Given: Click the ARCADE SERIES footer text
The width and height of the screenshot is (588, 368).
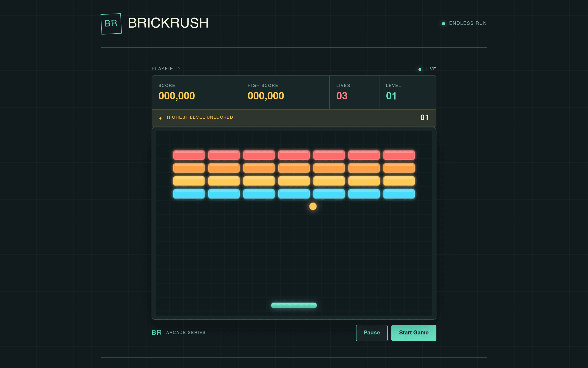Looking at the screenshot, I should [186, 333].
